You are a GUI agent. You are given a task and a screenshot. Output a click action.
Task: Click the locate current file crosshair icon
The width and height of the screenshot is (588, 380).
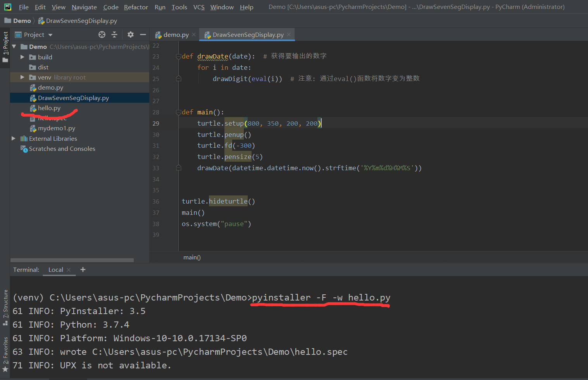[x=102, y=35]
